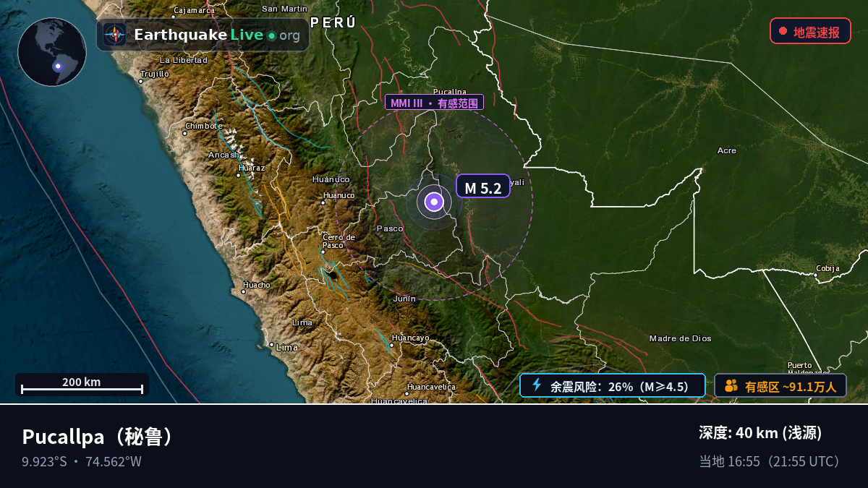Click the green live dot before org

point(271,35)
